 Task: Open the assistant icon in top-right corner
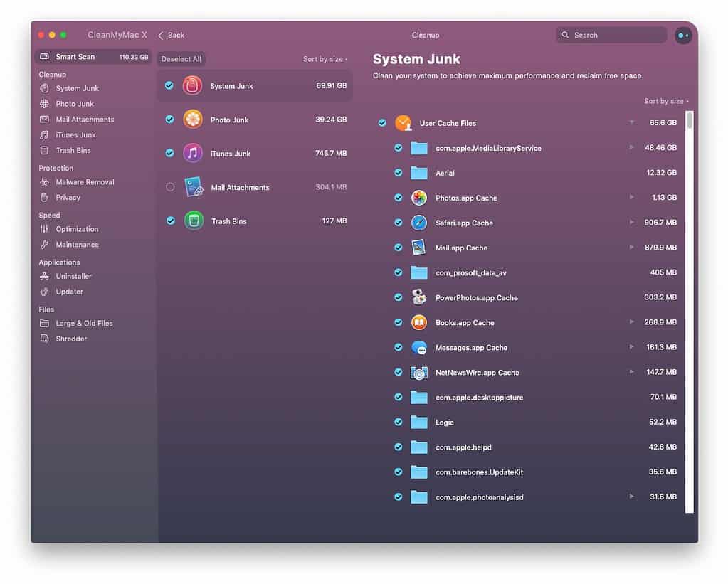pos(683,35)
